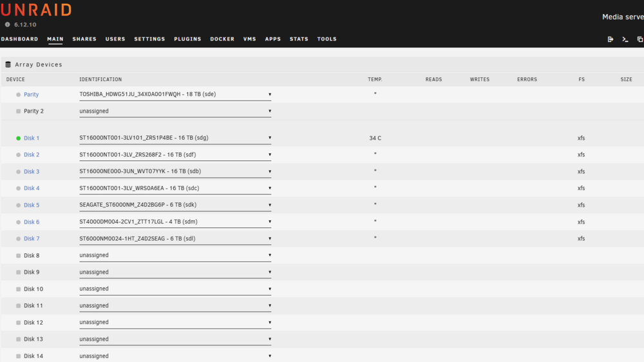Open the Apps tab
This screenshot has width=644, height=362.
pyautogui.click(x=272, y=39)
